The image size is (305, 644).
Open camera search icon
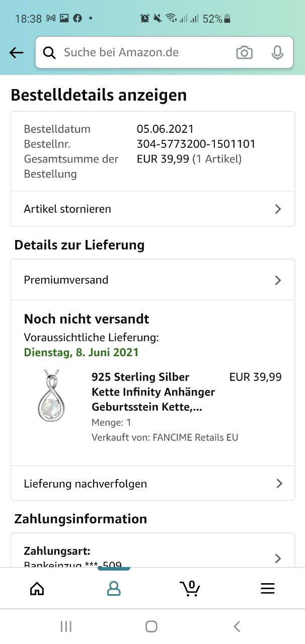coord(244,52)
